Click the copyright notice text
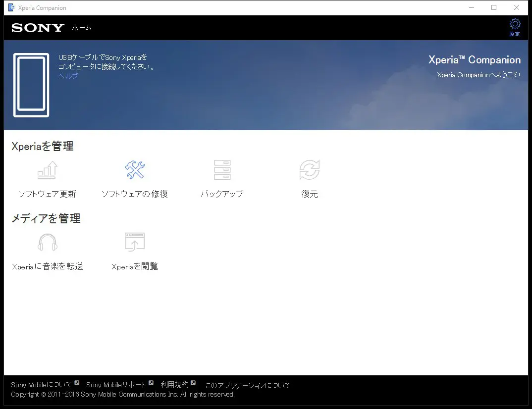532x409 pixels. 123,395
